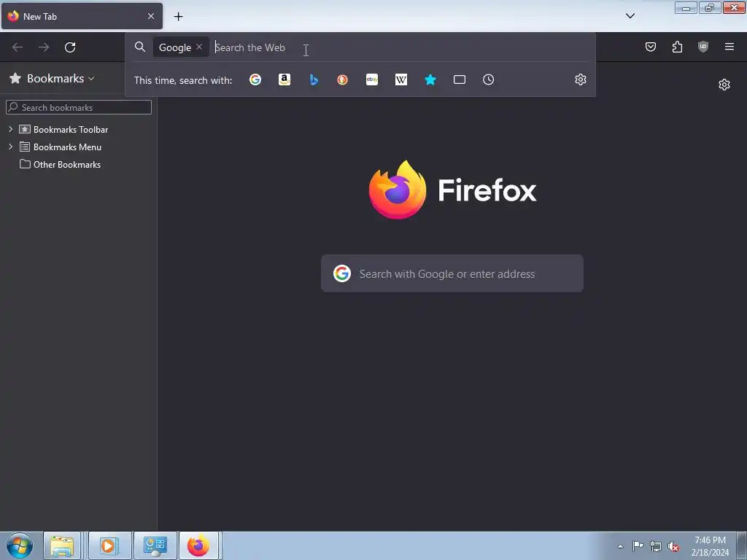Select the New Tab tab
This screenshot has width=747, height=560.
pos(82,16)
